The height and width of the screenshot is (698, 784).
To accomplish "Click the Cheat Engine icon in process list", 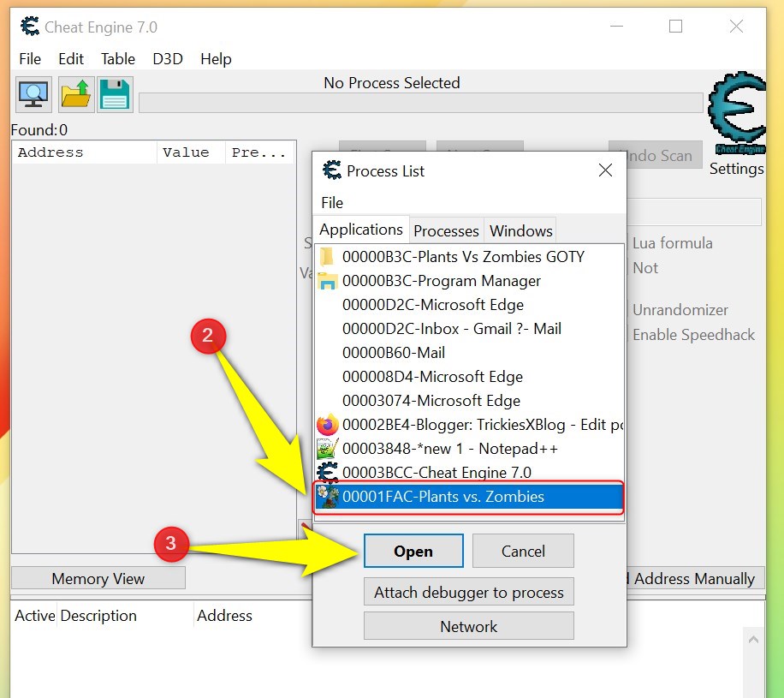I will 328,473.
